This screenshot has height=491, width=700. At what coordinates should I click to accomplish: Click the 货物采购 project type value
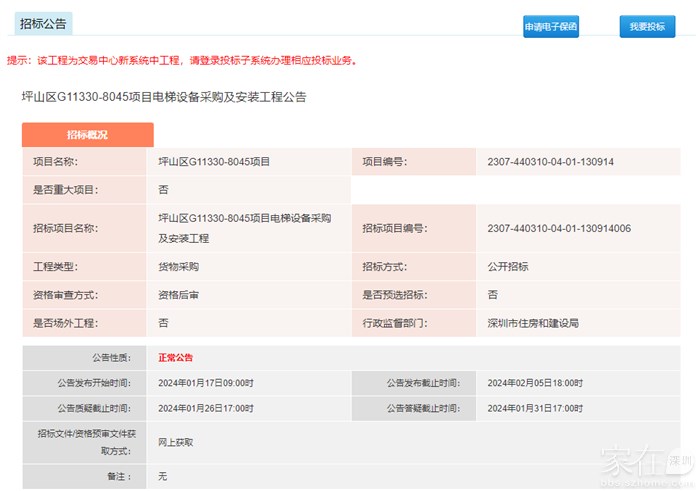179,267
